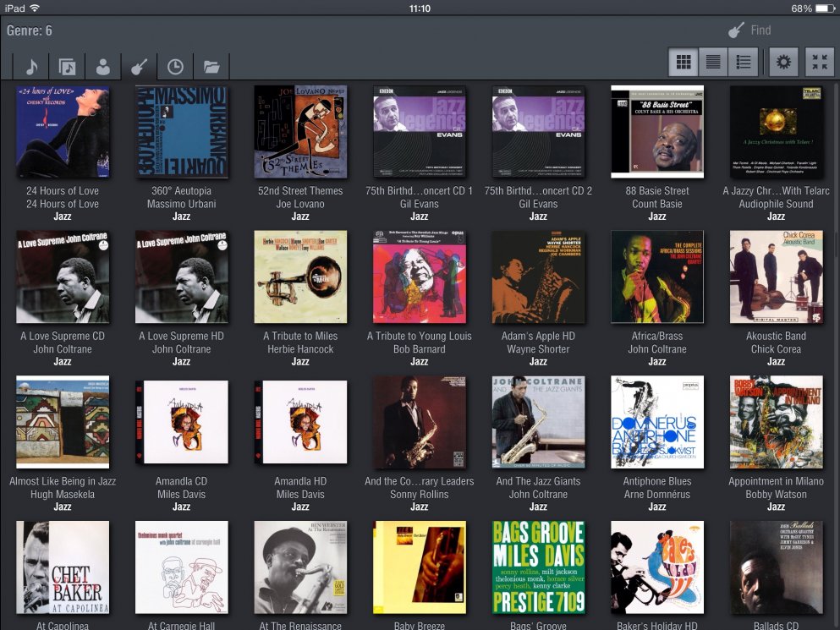
Task: Select the genre tab with guitar icon
Action: [x=139, y=67]
